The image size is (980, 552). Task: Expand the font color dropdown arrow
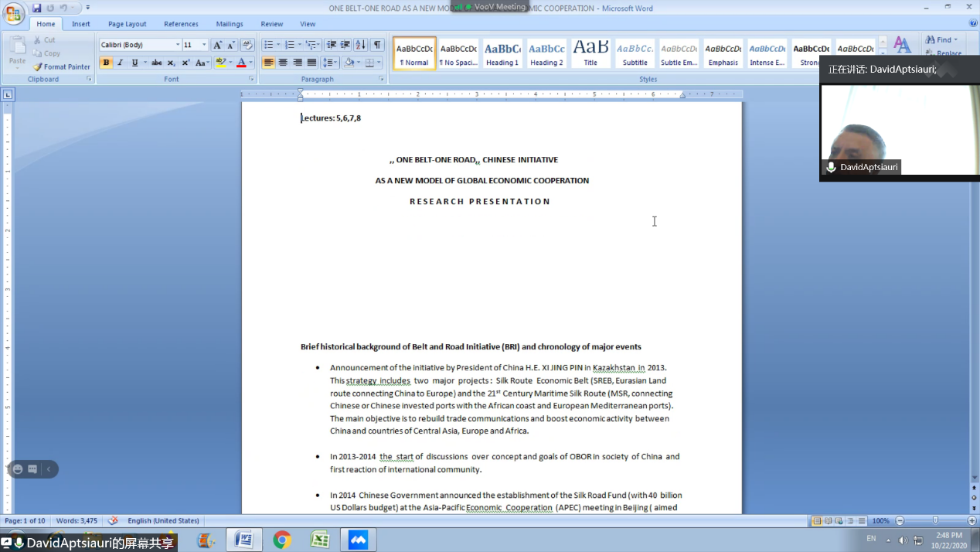(x=250, y=63)
